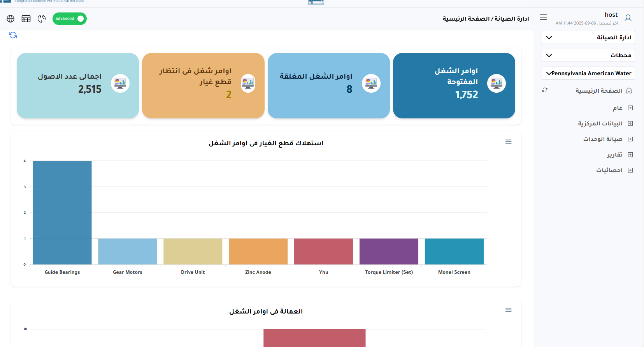This screenshot has width=644, height=347.
Task: Open the محطات dropdown
Action: coord(588,55)
